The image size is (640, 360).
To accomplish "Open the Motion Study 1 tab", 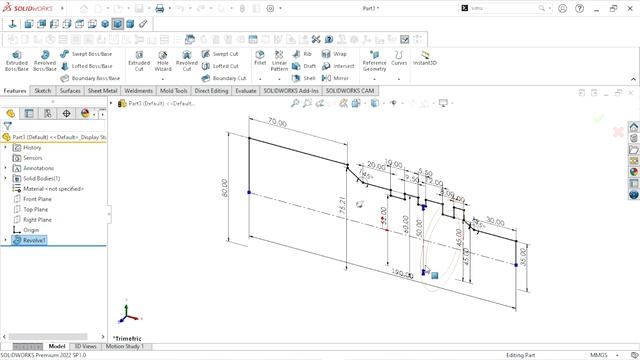I will click(x=124, y=346).
